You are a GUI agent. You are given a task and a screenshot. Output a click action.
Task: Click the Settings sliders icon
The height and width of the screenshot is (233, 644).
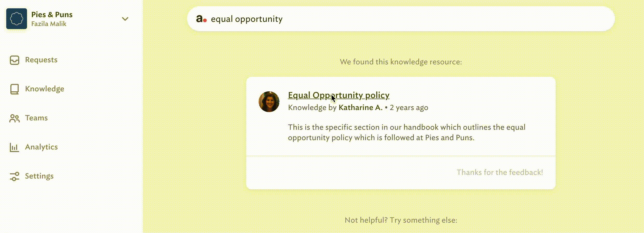[15, 176]
